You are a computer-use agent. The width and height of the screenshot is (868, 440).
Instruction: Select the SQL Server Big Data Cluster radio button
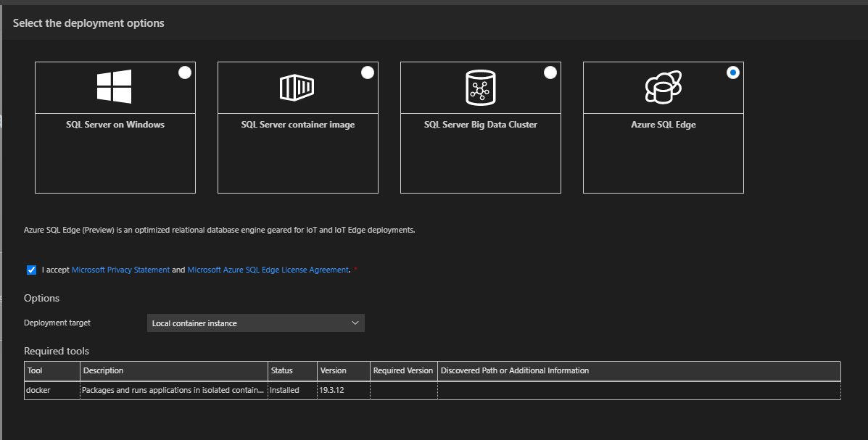pos(550,72)
